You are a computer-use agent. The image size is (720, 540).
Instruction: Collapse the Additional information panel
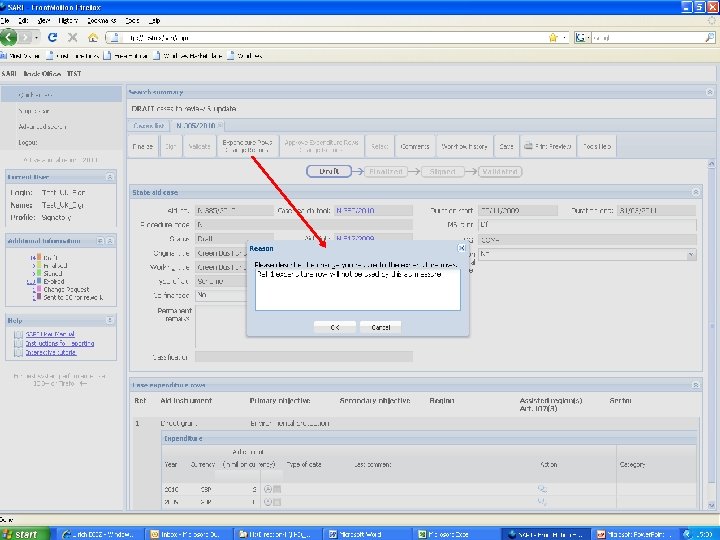pyautogui.click(x=110, y=241)
